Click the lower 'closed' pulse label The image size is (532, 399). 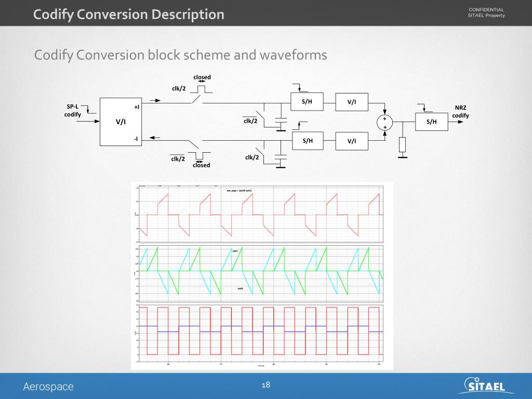(201, 165)
